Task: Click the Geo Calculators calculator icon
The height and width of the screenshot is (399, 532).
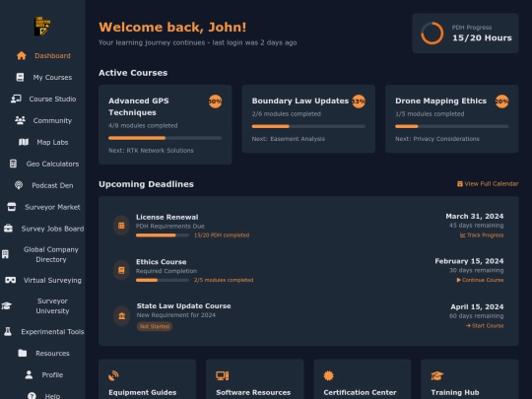Action: [x=13, y=164]
